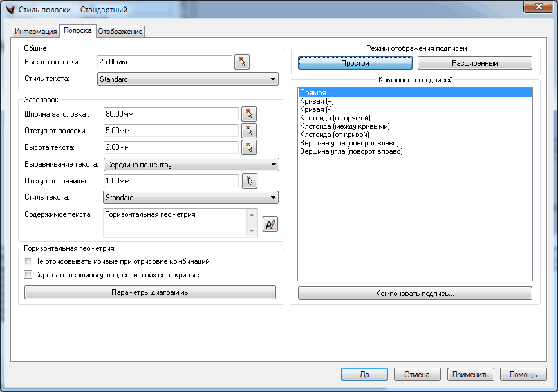Click pick icon beside Высота текста field
The height and width of the screenshot is (392, 558).
pos(249,147)
